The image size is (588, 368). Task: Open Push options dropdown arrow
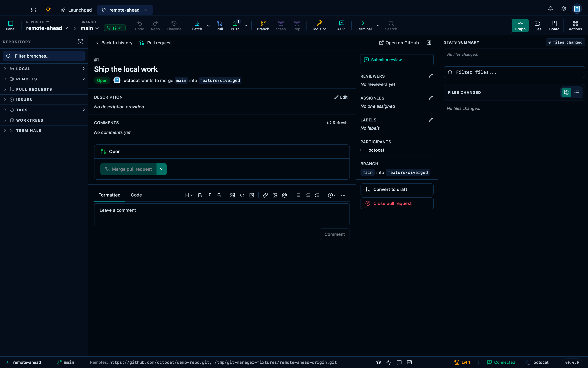coord(246,26)
